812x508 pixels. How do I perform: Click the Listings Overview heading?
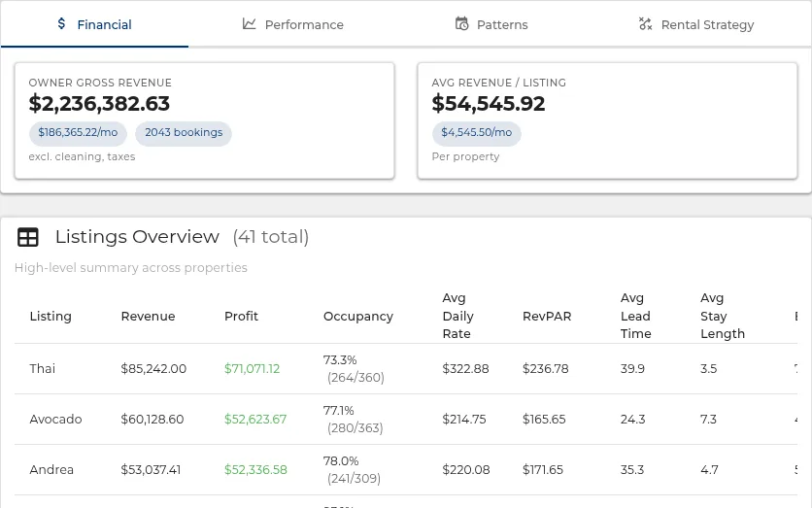(x=137, y=237)
